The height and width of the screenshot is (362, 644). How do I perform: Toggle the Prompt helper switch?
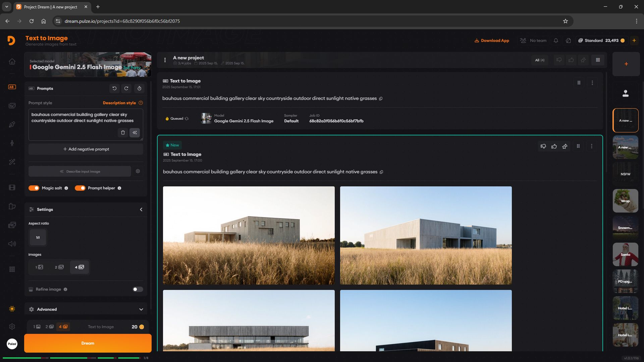click(80, 188)
